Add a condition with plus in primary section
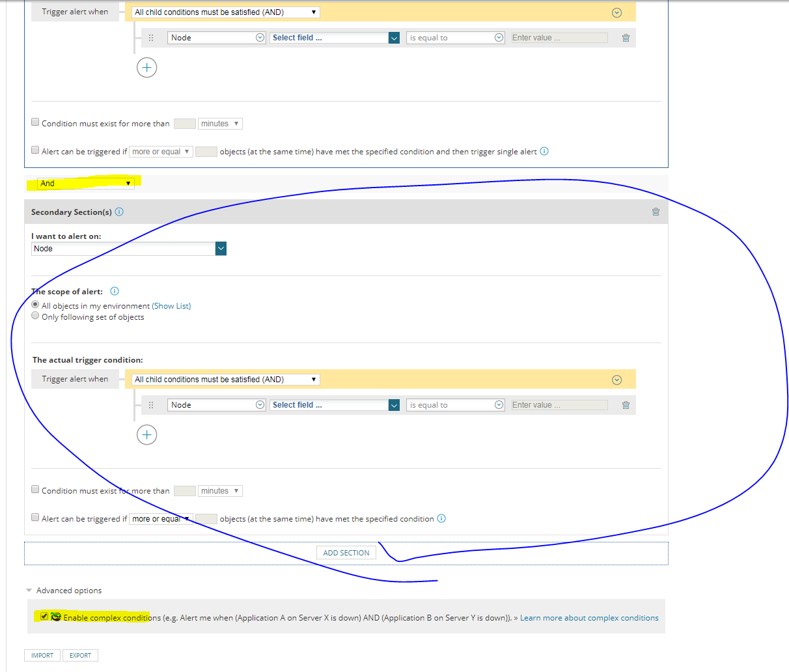 147,68
